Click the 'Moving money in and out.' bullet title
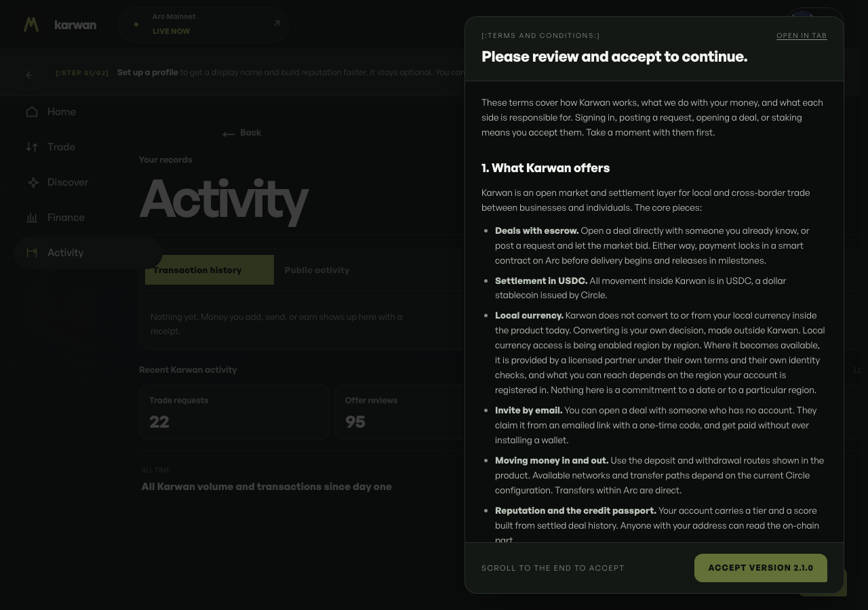868x610 pixels. point(552,460)
